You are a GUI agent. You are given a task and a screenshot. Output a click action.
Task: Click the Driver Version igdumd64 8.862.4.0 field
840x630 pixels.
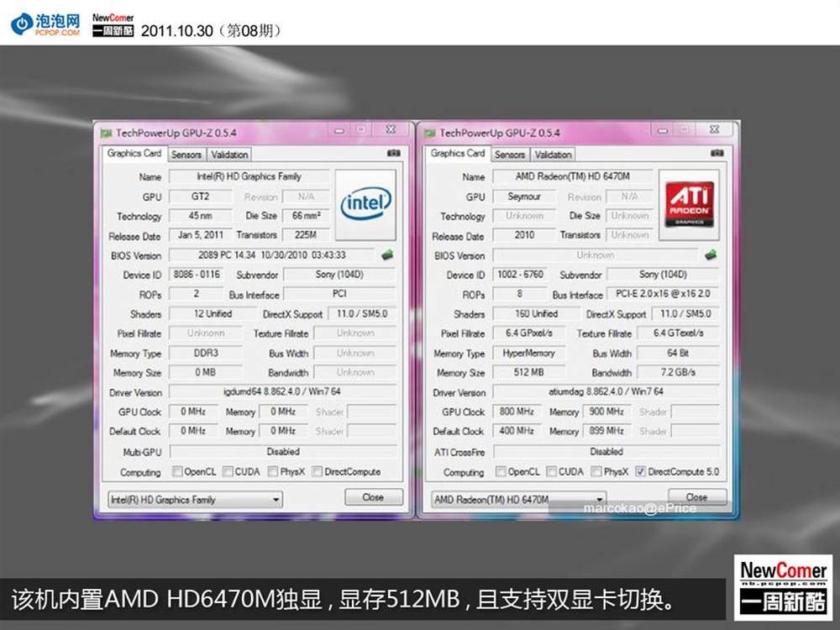(282, 391)
